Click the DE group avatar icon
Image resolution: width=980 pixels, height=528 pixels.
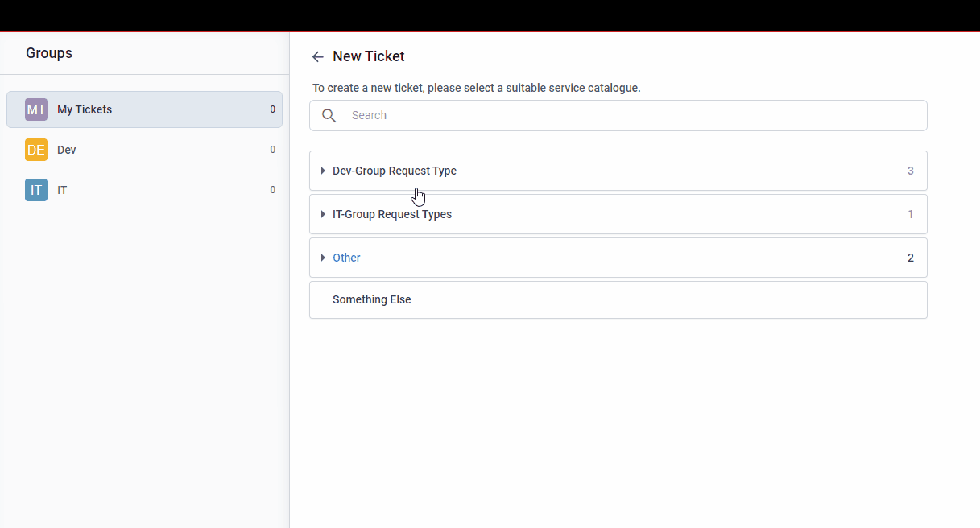[36, 150]
